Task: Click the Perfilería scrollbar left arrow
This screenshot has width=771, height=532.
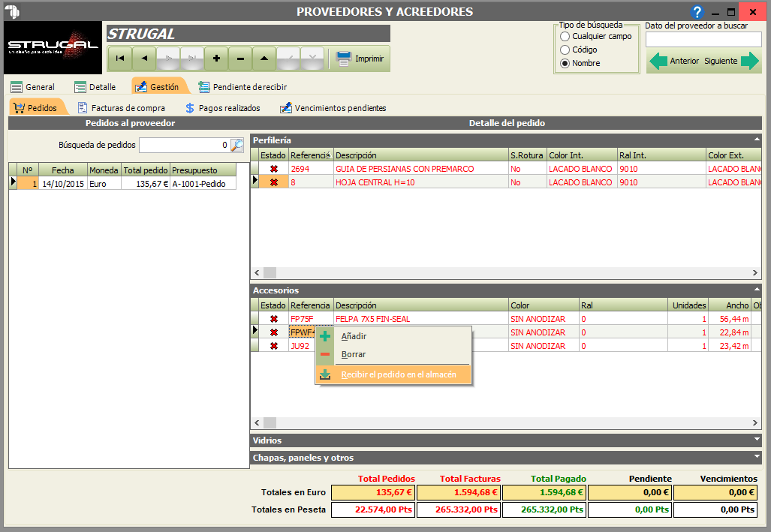Action: pyautogui.click(x=257, y=273)
